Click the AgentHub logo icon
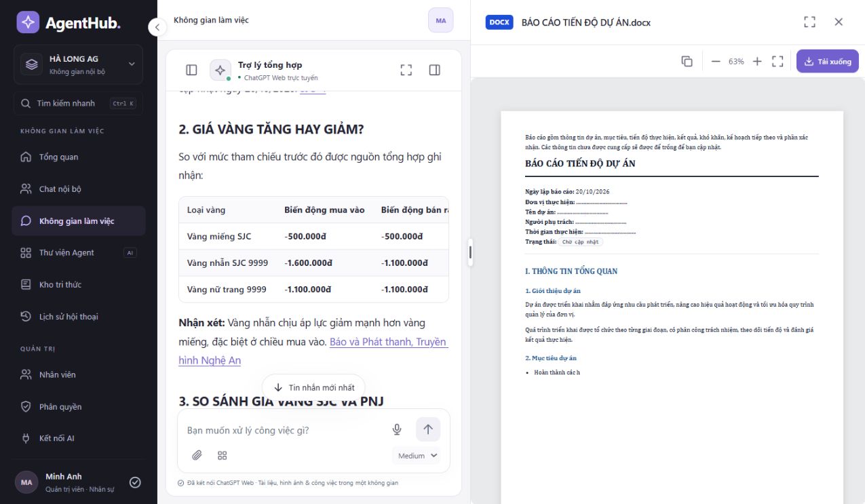865x504 pixels. [28, 22]
